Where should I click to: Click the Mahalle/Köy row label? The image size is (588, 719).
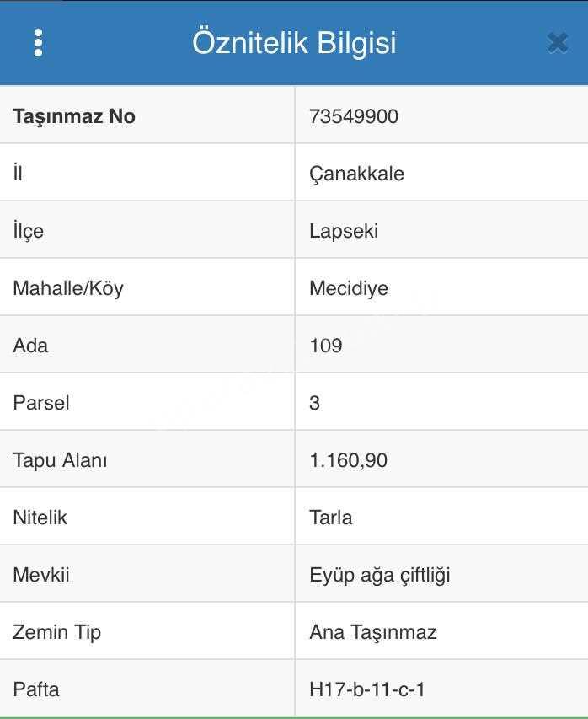68,288
